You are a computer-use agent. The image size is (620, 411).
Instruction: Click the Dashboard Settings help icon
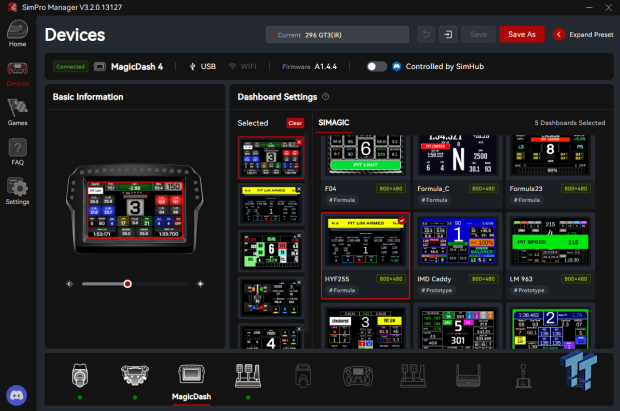[325, 97]
